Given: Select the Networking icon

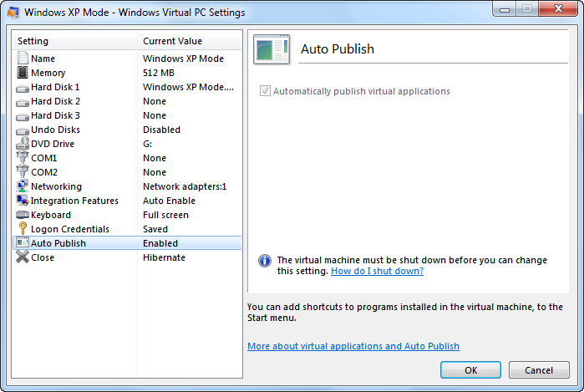Looking at the screenshot, I should (23, 186).
